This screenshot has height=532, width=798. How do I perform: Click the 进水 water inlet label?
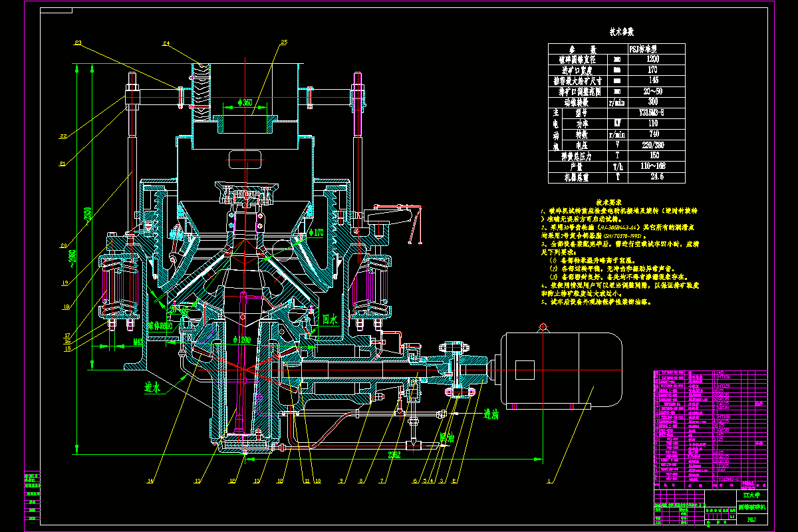tap(154, 386)
